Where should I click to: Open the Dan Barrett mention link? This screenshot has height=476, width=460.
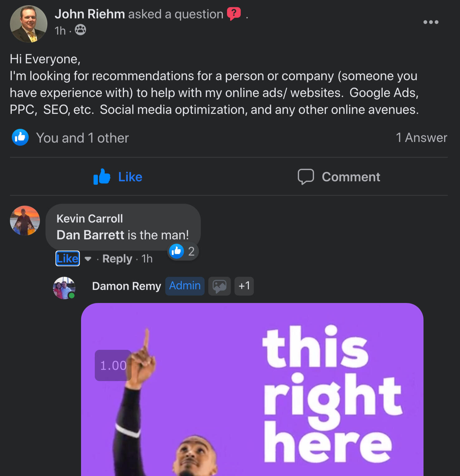pos(90,235)
